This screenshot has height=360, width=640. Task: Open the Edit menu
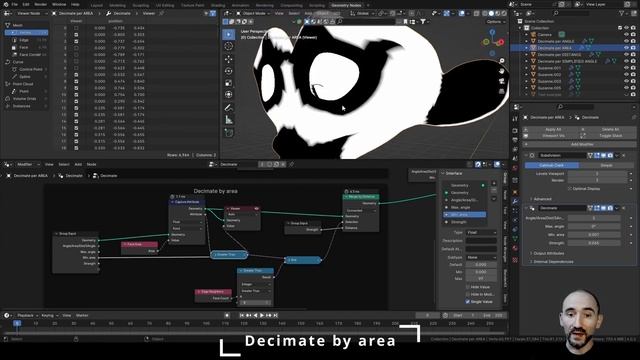click(x=26, y=4)
